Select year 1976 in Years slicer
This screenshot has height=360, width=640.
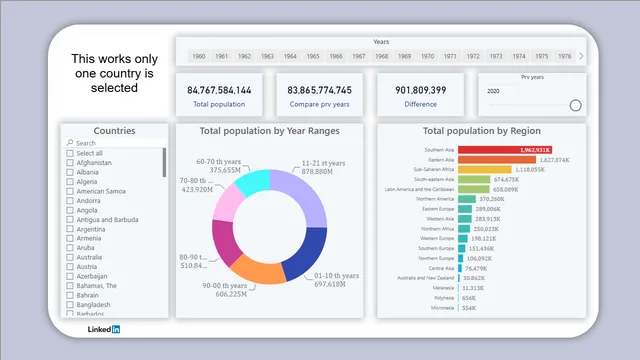coord(564,56)
